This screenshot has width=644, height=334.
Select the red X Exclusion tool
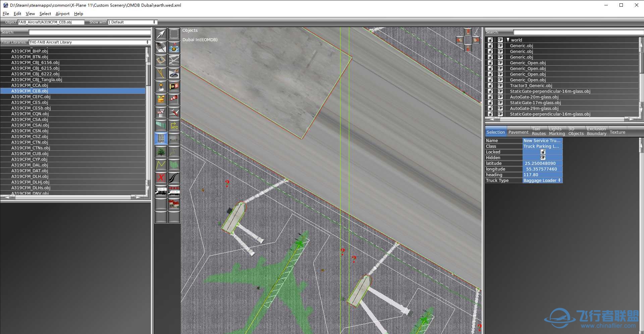[x=161, y=178]
